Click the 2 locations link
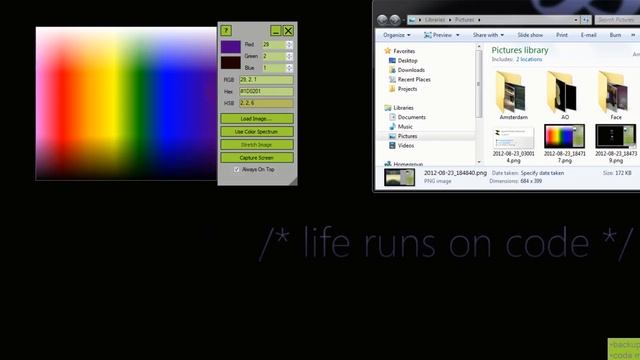The image size is (640, 360). [529, 60]
